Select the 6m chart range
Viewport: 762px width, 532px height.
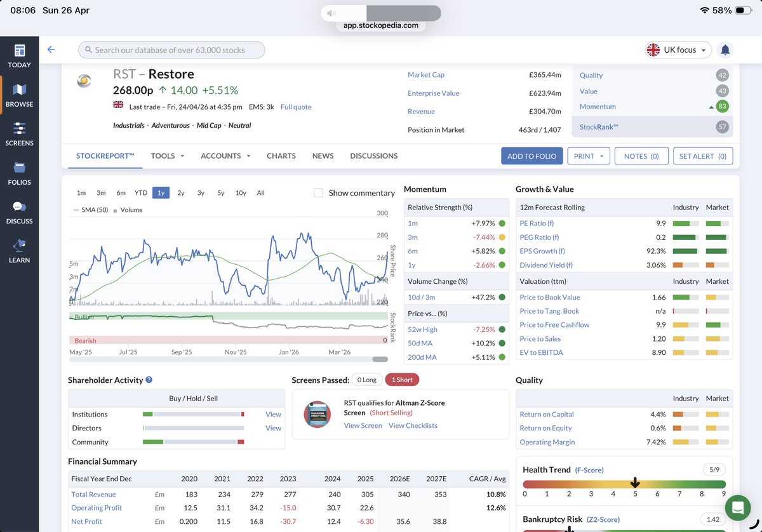coord(121,193)
